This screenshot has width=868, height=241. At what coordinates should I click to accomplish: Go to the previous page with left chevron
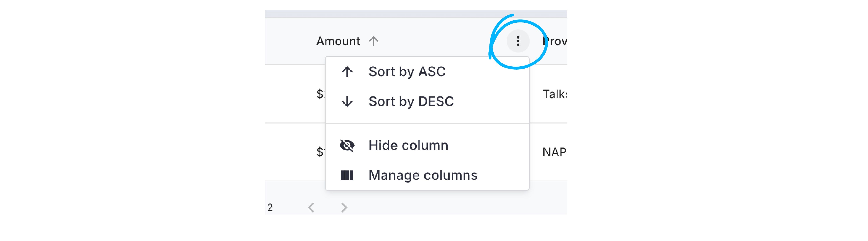311,207
